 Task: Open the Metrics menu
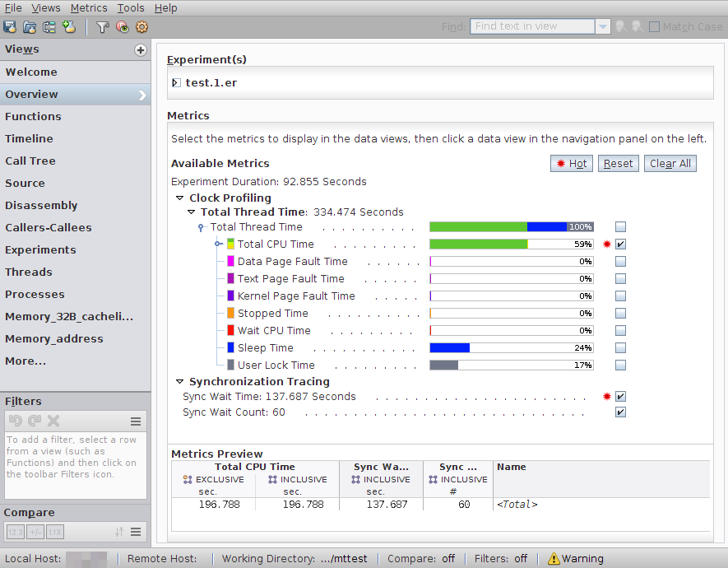89,8
